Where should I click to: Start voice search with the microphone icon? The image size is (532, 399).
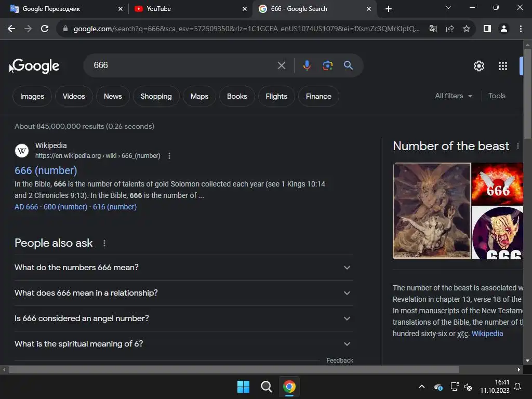point(307,65)
